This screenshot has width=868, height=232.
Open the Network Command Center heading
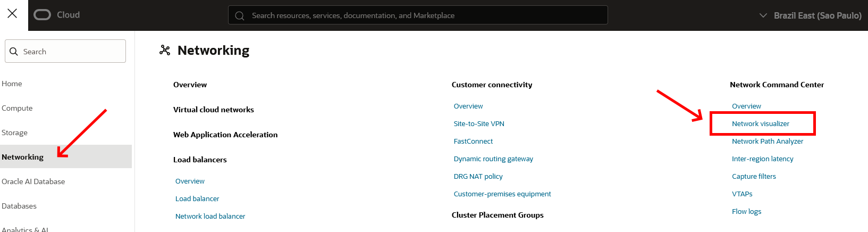(777, 85)
